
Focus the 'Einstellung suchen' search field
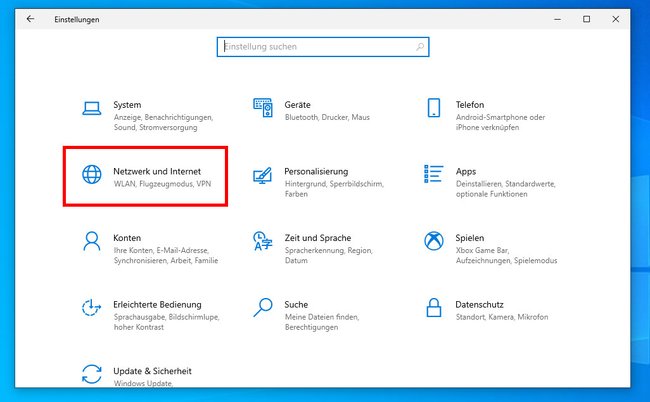point(323,47)
